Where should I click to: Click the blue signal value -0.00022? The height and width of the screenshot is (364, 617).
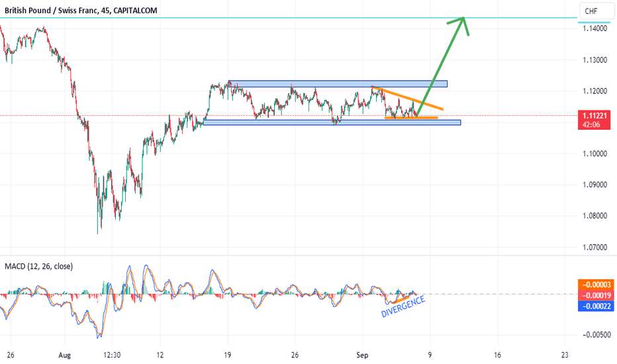point(596,306)
